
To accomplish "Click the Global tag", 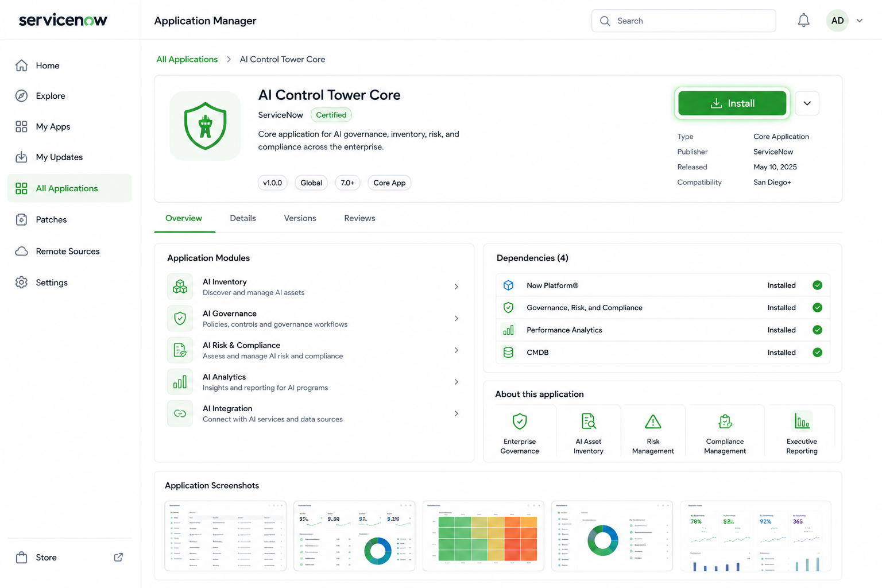I will click(x=311, y=183).
